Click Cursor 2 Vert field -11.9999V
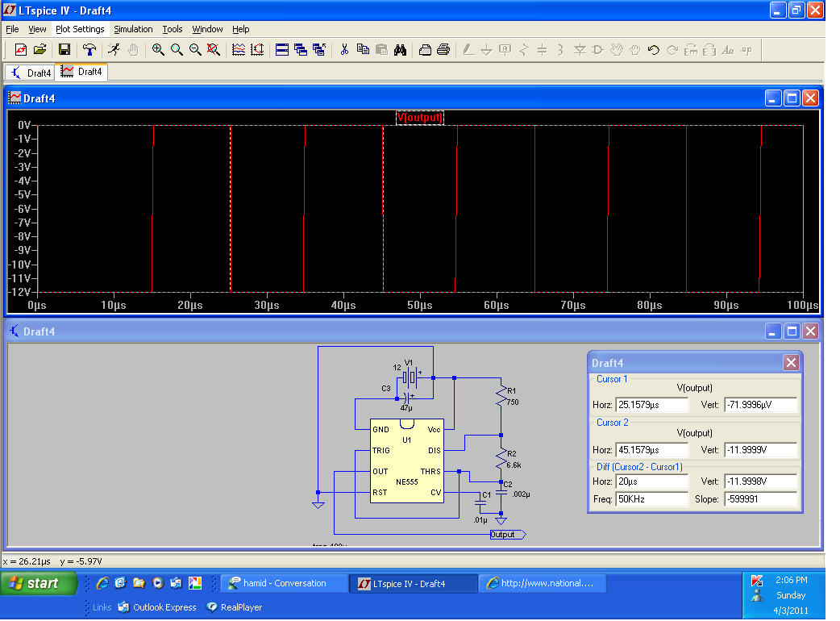 click(761, 450)
